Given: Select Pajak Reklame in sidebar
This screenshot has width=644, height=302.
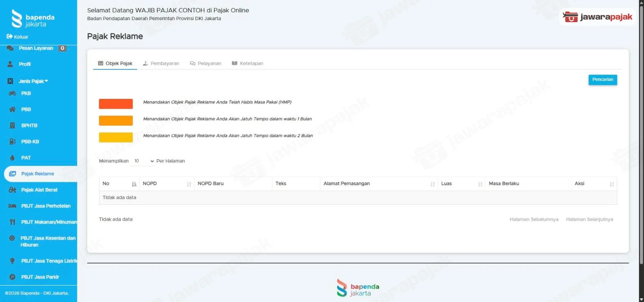Looking at the screenshot, I should pyautogui.click(x=40, y=174).
